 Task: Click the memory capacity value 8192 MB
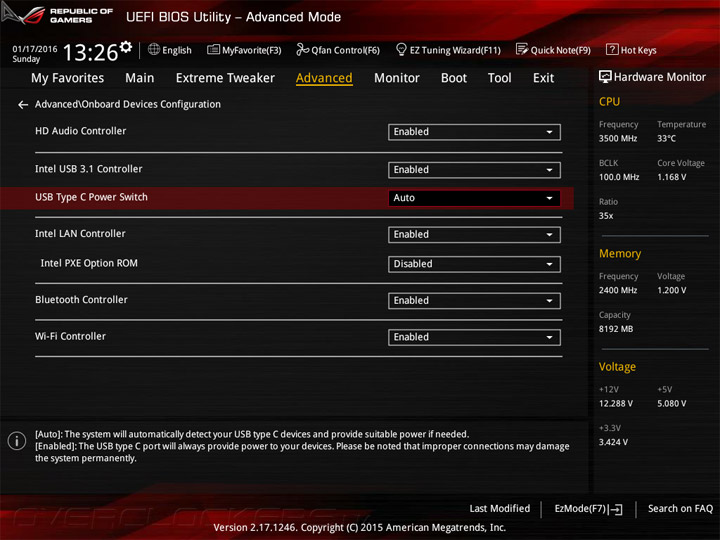click(x=616, y=329)
